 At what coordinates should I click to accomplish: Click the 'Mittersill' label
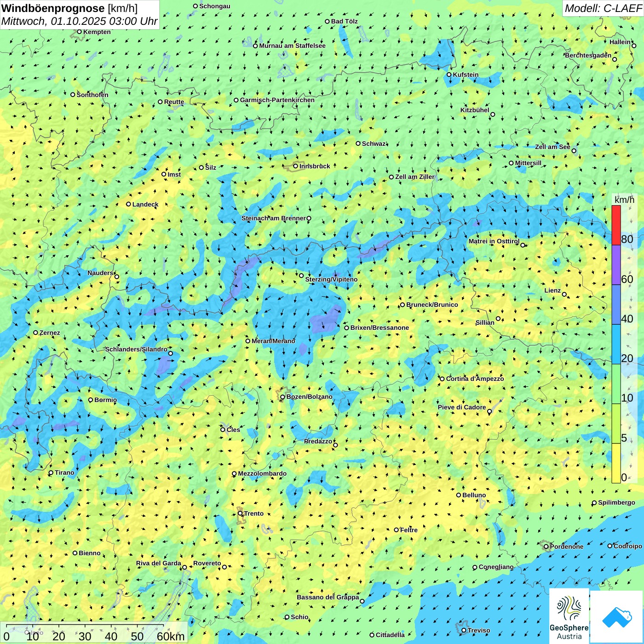tap(528, 163)
